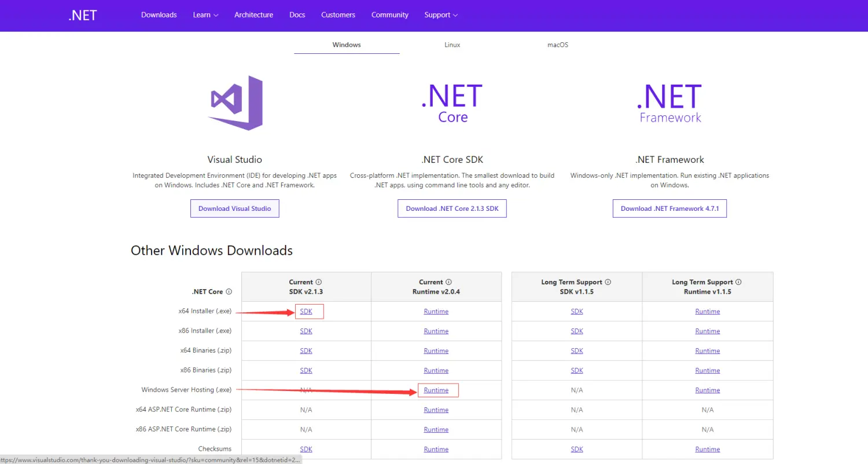Click the .NET Core logo image

[452, 103]
